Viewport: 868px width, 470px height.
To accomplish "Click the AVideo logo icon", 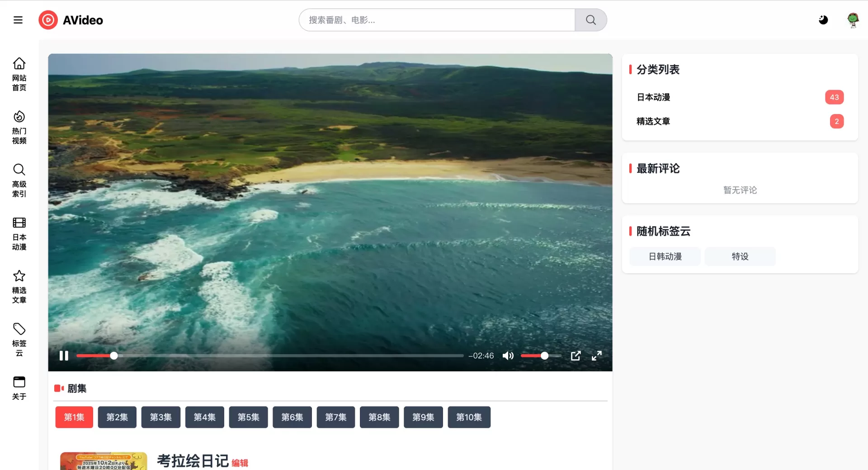I will pos(48,20).
